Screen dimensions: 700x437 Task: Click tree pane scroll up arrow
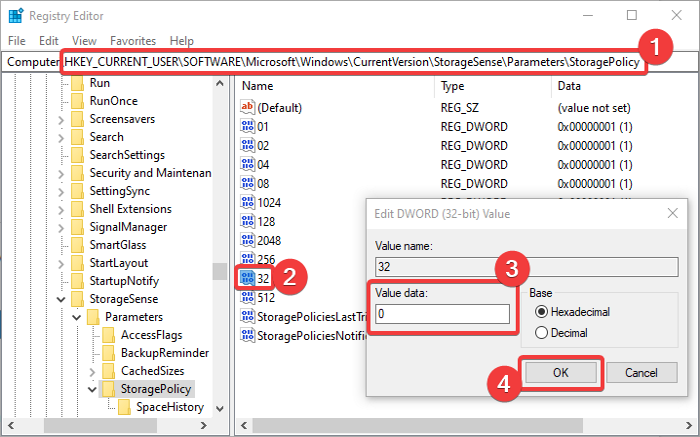click(x=219, y=83)
